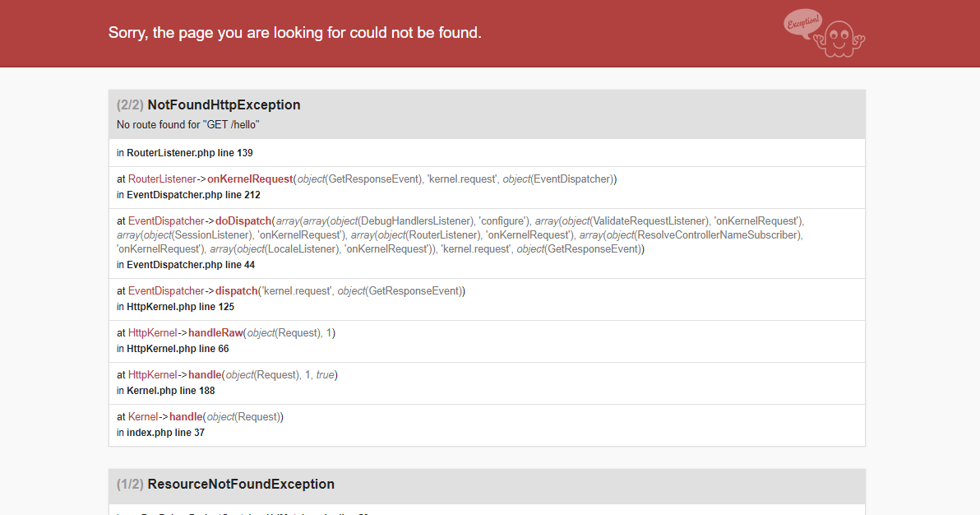Open the Kernel->handle method link
The image size is (980, 515).
point(186,416)
